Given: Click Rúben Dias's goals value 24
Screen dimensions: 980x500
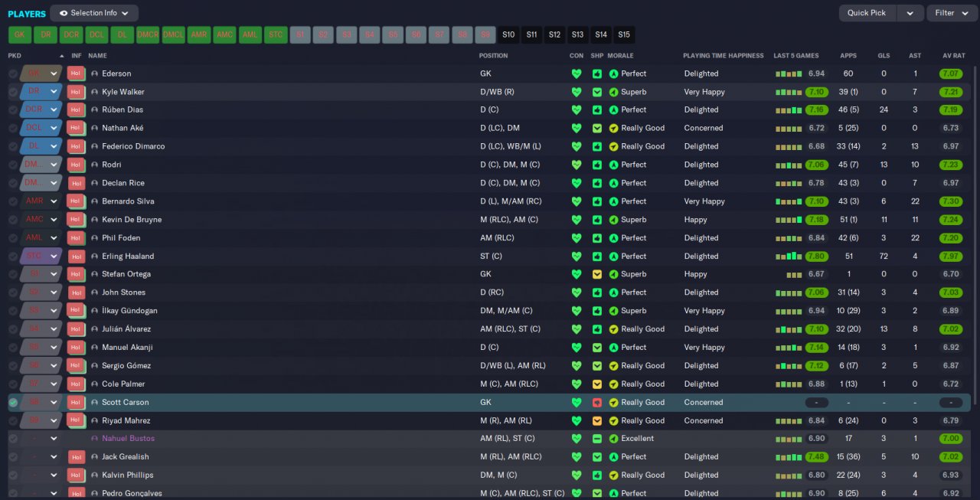Looking at the screenshot, I should [x=884, y=109].
